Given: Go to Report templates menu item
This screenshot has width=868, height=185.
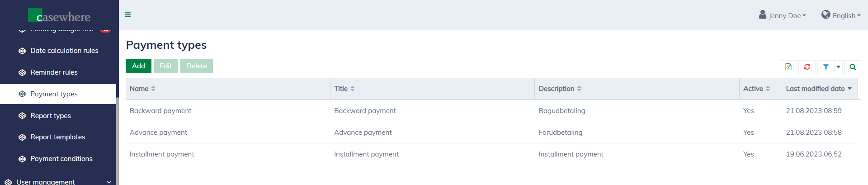Looking at the screenshot, I should coord(57,137).
